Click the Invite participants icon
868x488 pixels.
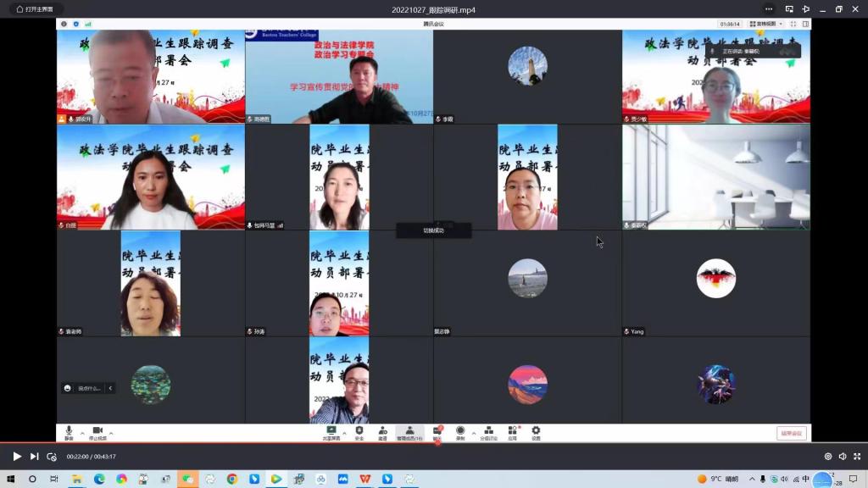382,432
